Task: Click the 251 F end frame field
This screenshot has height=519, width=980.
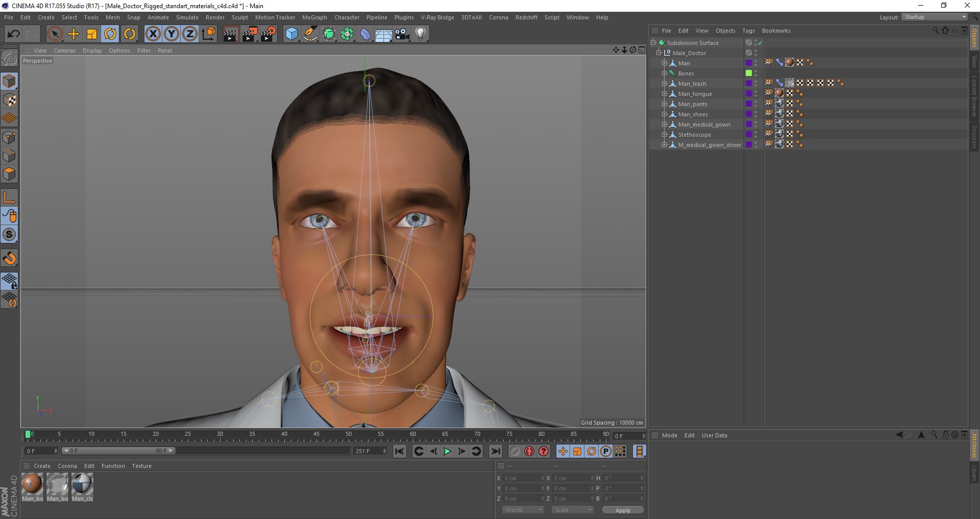Action: (x=370, y=451)
